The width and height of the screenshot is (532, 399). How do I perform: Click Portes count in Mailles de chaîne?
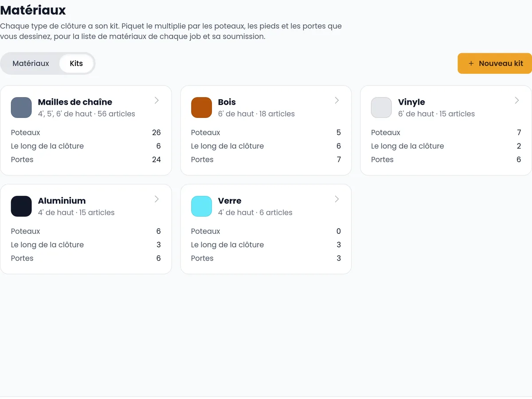click(156, 160)
